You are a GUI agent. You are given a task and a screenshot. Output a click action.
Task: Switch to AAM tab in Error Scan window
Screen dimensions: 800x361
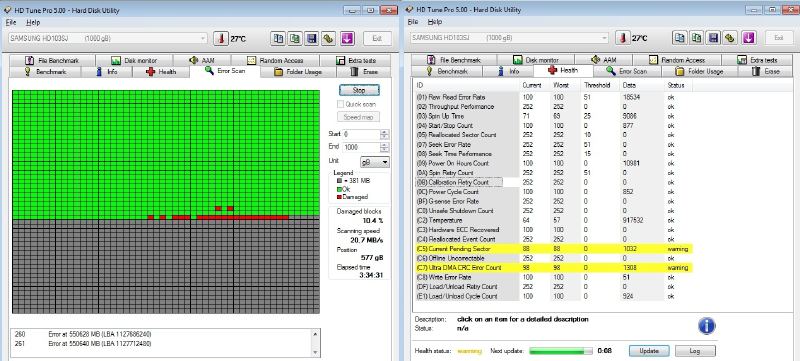coord(202,60)
